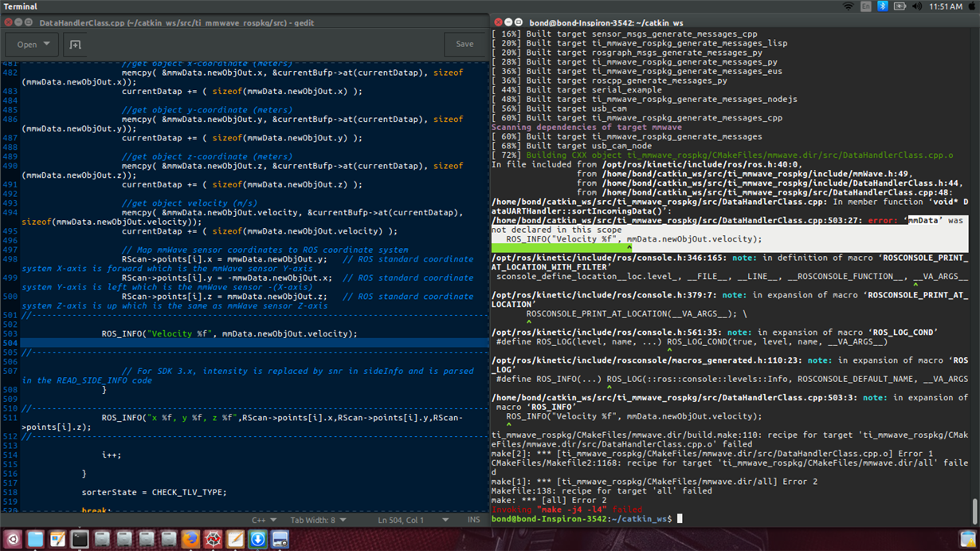Screen dimensions: 980x551
Task: Open the blue download-arrow app in the dock
Action: point(257,539)
